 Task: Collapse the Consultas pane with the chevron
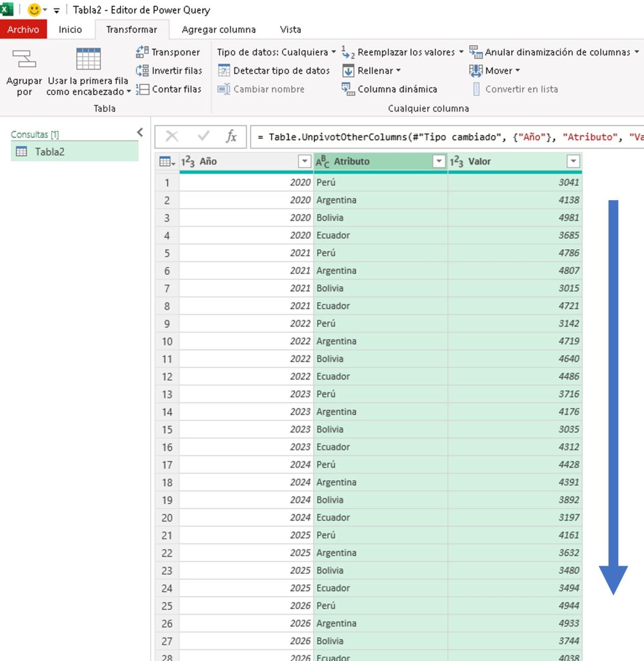[140, 132]
